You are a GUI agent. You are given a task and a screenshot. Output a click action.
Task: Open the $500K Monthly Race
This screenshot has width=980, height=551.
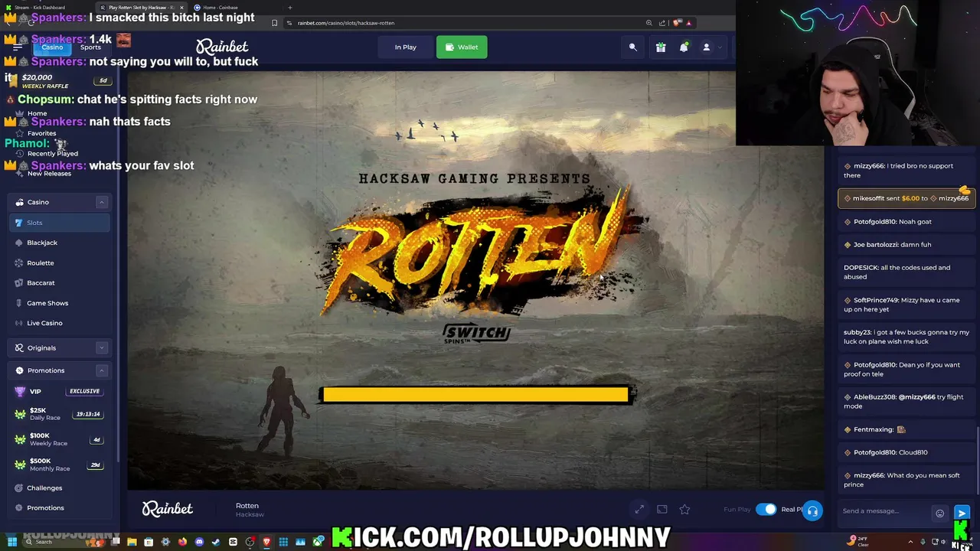click(59, 465)
